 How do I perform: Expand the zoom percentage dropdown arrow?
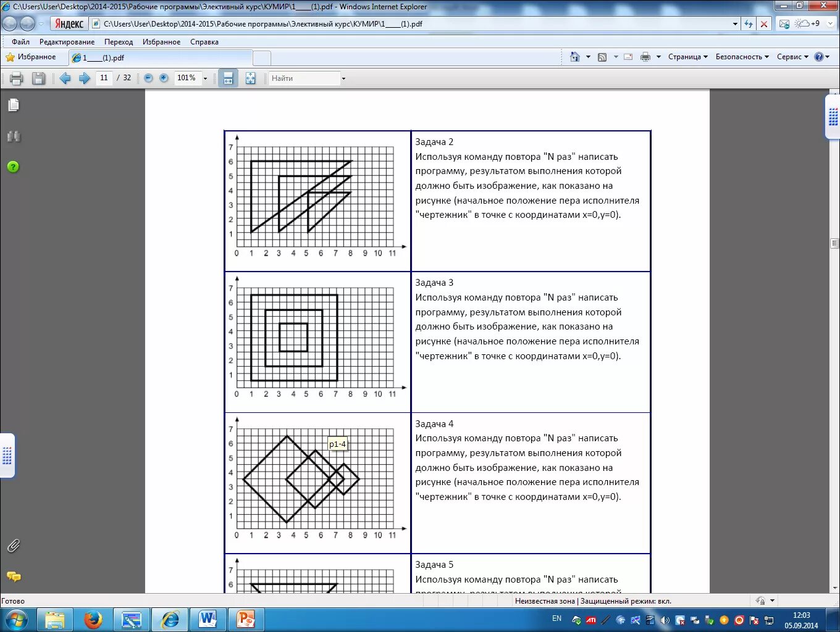point(206,78)
